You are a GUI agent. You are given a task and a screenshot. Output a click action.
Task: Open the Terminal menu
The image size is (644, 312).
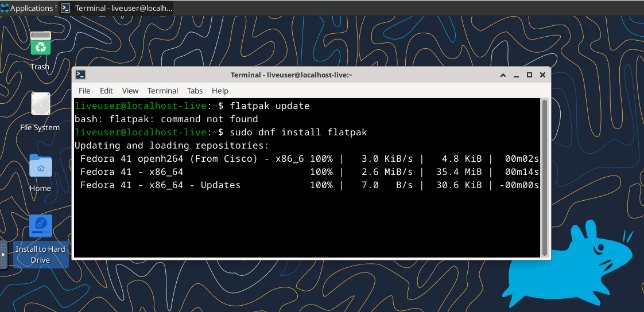click(162, 91)
